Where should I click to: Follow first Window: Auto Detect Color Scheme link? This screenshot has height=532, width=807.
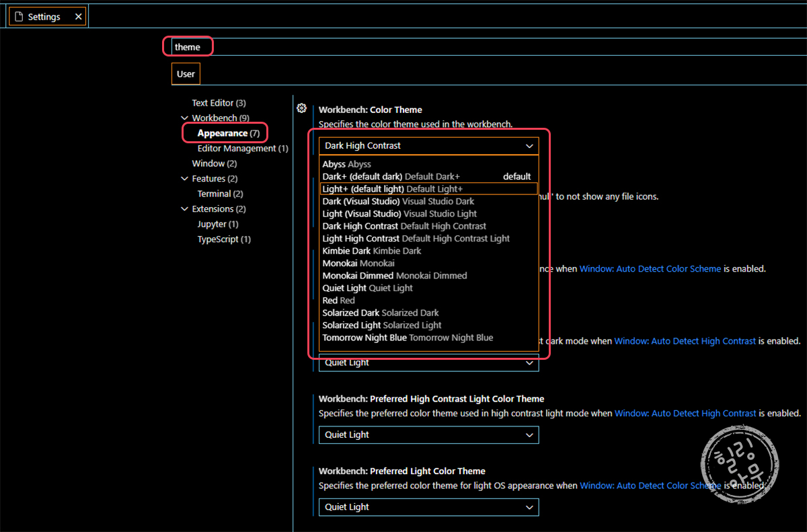tap(650, 268)
